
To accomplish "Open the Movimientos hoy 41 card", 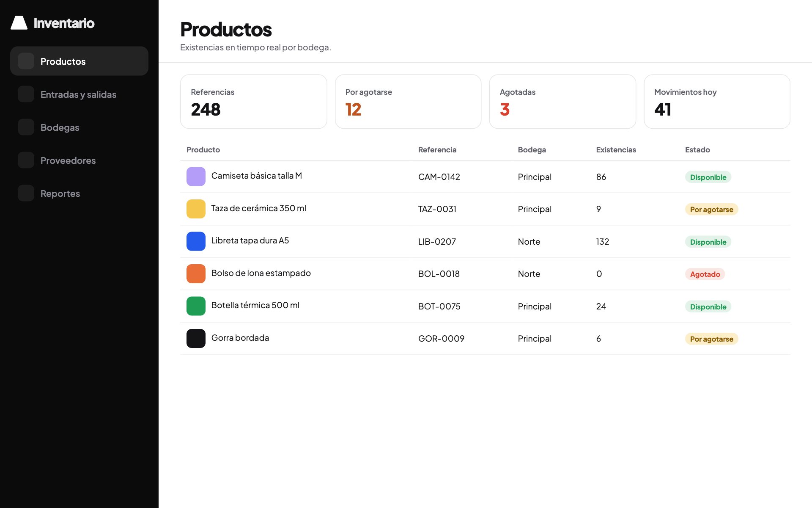I will pos(717,102).
